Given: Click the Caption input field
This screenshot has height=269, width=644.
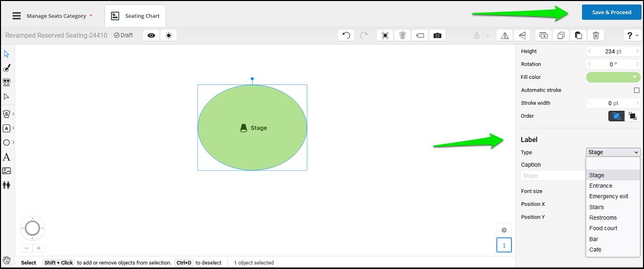Looking at the screenshot, I should coord(553,175).
